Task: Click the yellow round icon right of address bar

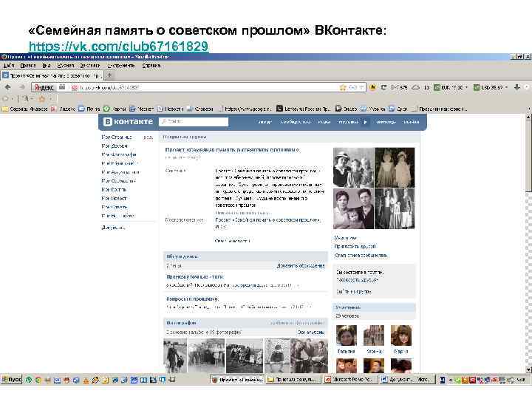Action: (372, 87)
